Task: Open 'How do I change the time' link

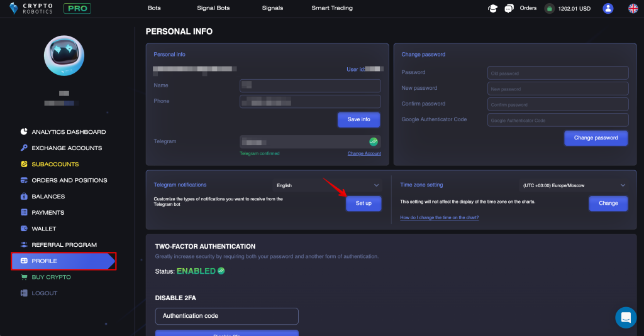Action: [439, 217]
